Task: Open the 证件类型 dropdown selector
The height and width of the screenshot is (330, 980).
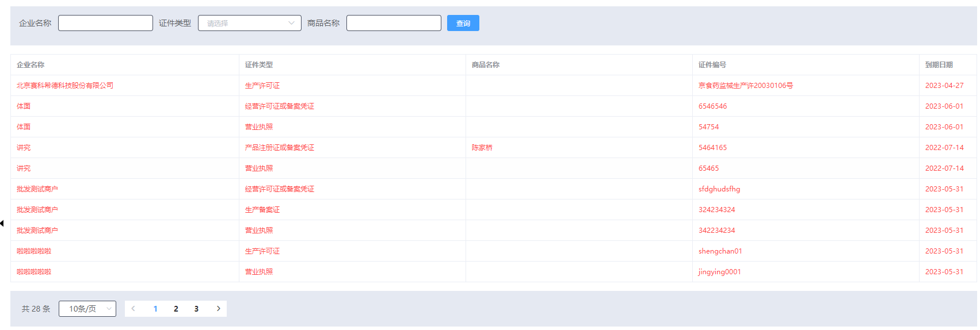Action: pyautogui.click(x=249, y=23)
